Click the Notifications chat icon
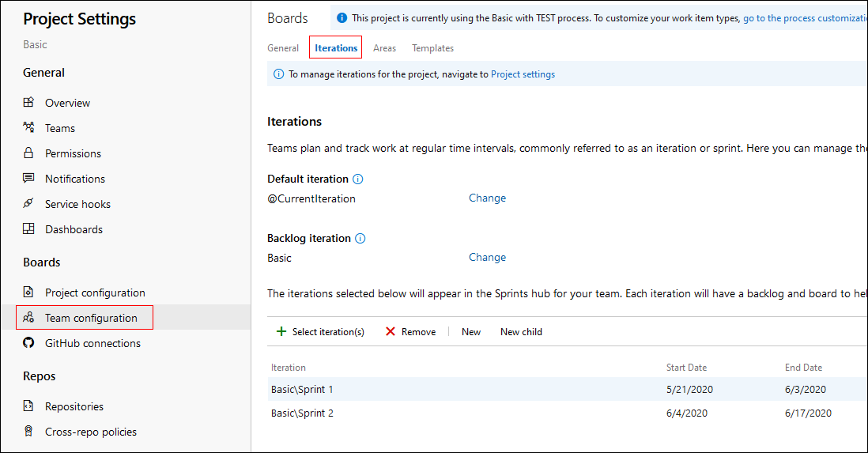The image size is (868, 453). 28,179
